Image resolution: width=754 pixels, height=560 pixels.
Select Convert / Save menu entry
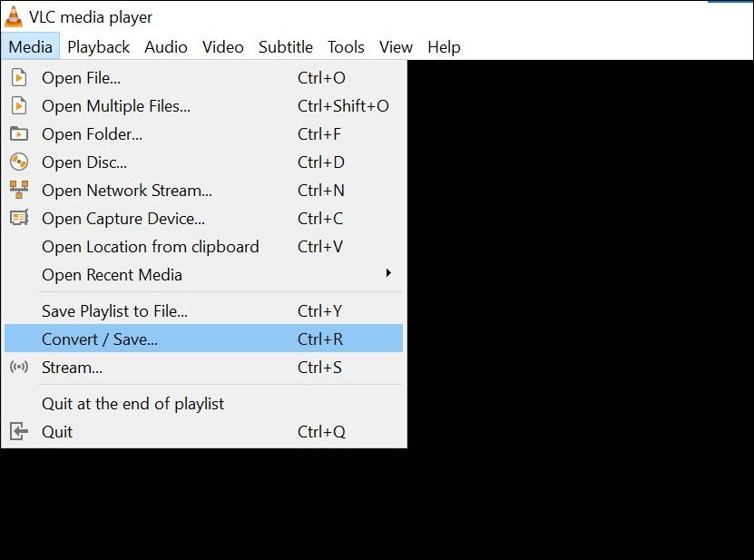(x=100, y=339)
